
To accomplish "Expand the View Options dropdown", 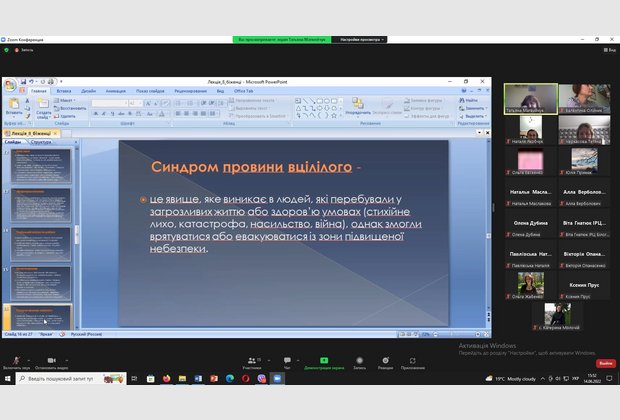I will click(x=361, y=40).
